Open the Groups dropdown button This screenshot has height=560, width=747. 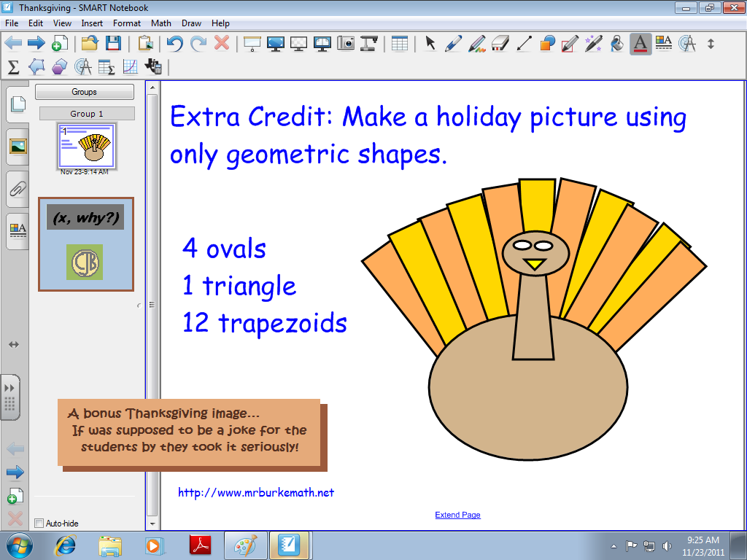tap(85, 92)
